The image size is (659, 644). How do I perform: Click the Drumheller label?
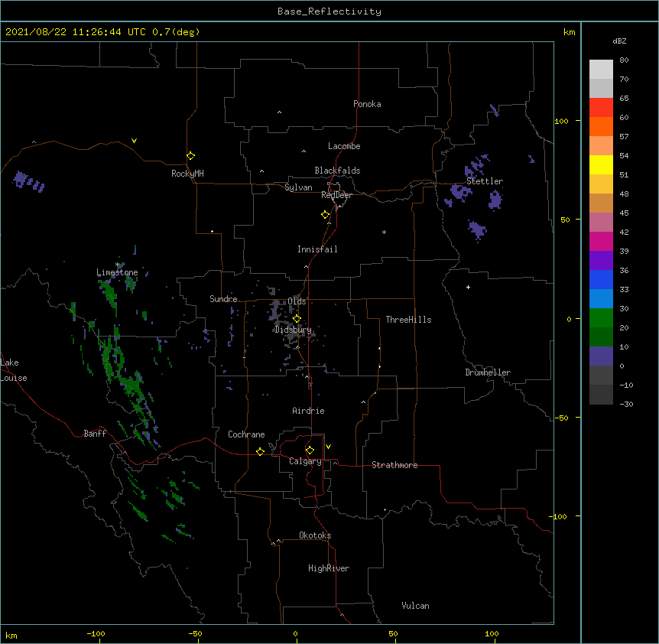click(x=488, y=372)
